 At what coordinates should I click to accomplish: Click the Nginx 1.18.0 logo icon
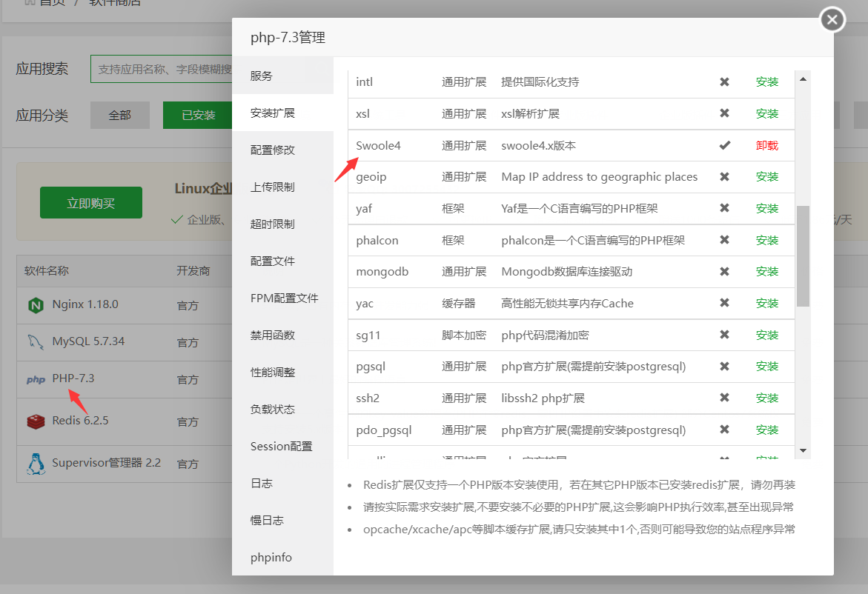click(36, 304)
